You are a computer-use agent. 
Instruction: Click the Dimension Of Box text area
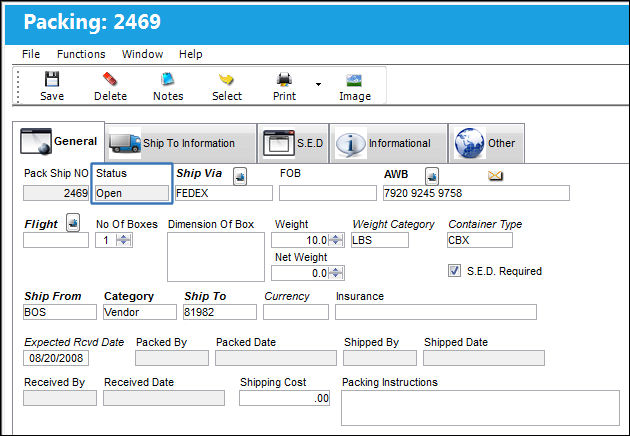pos(216,257)
